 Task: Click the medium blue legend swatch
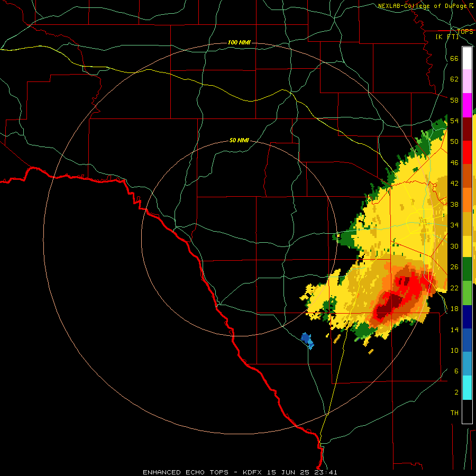(467, 340)
